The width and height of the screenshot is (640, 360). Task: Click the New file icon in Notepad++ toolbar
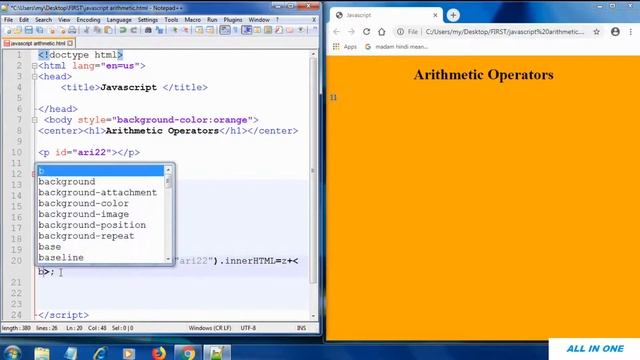coord(8,30)
